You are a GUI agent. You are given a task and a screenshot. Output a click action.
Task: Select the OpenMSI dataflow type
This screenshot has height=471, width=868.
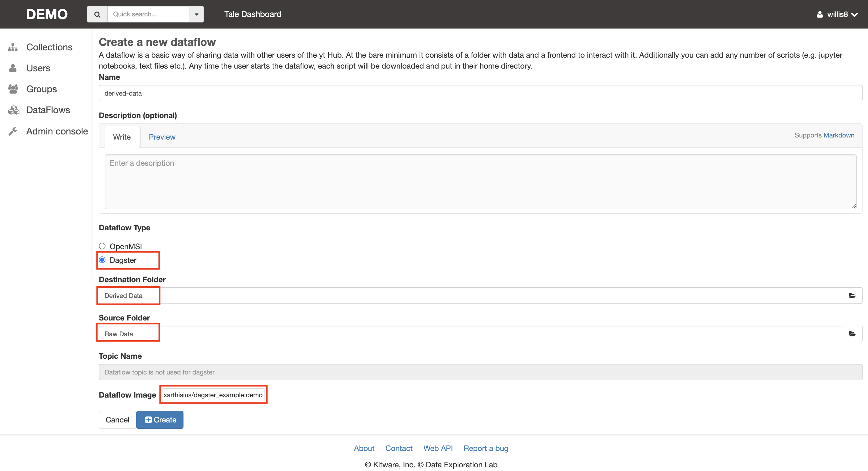[102, 246]
